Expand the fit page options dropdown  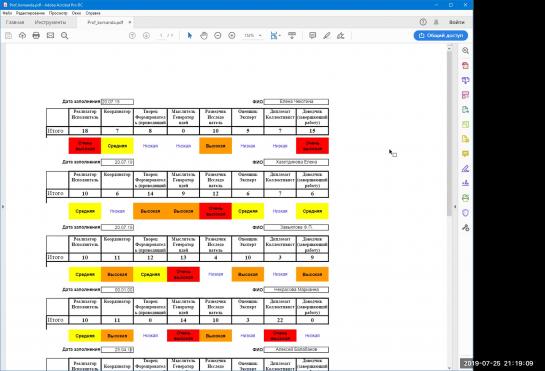point(280,35)
